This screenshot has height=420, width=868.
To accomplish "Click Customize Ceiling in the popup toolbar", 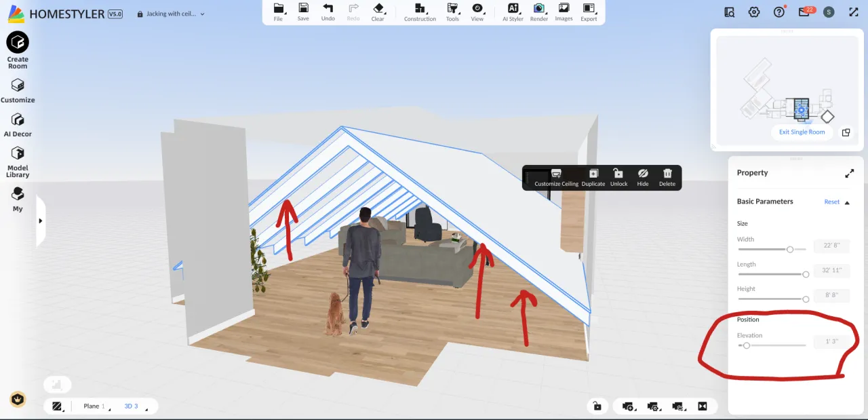I will (x=556, y=177).
